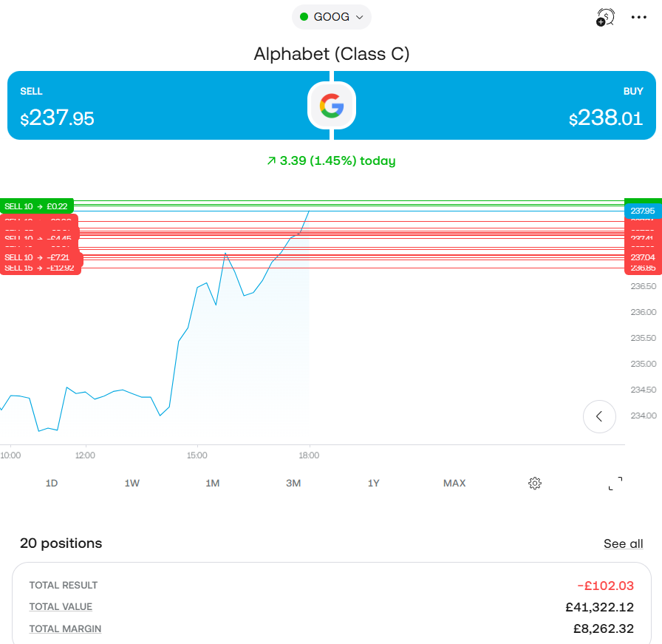Click the SELL 10 → -£7.21 position label

pyautogui.click(x=41, y=257)
